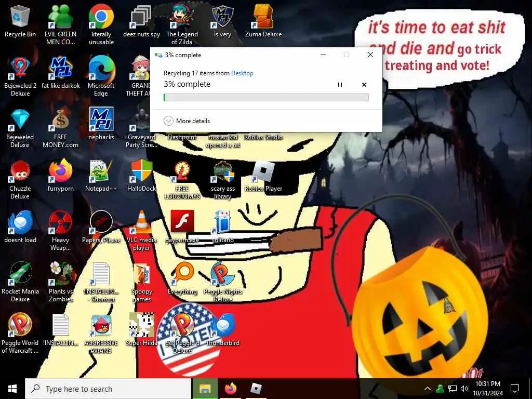Open clock showing 10:31 PM
This screenshot has height=399, width=532.
[x=488, y=389]
